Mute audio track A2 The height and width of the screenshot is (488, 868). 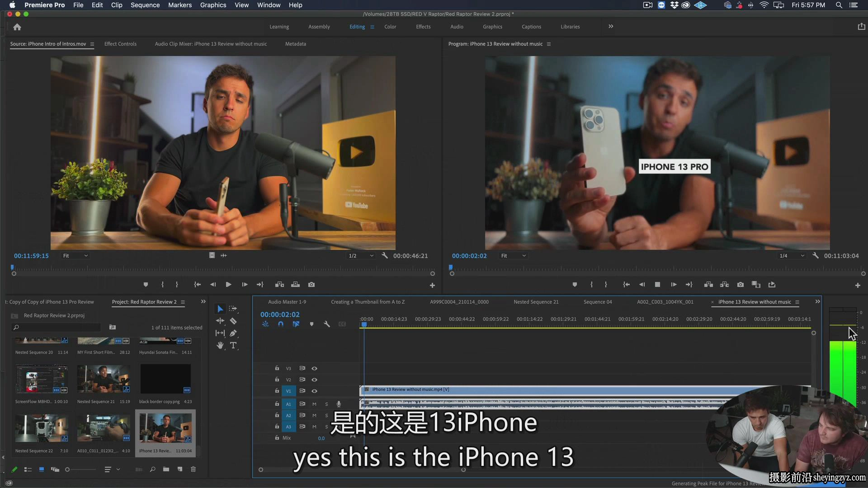pos(314,415)
